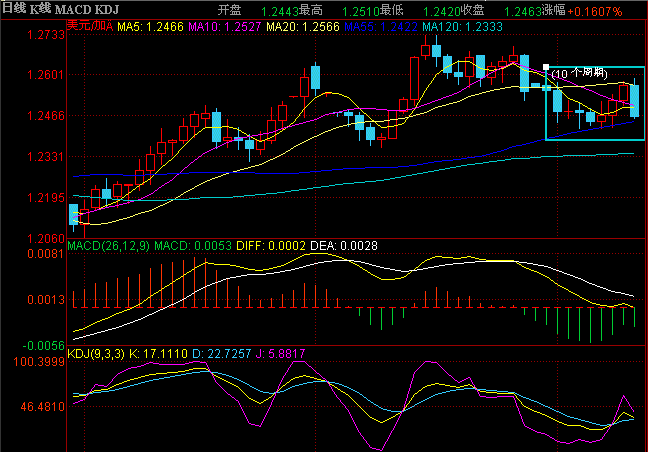This screenshot has width=648, height=452.
Task: Select the MA55: 1.2422 legend
Action: [381, 27]
